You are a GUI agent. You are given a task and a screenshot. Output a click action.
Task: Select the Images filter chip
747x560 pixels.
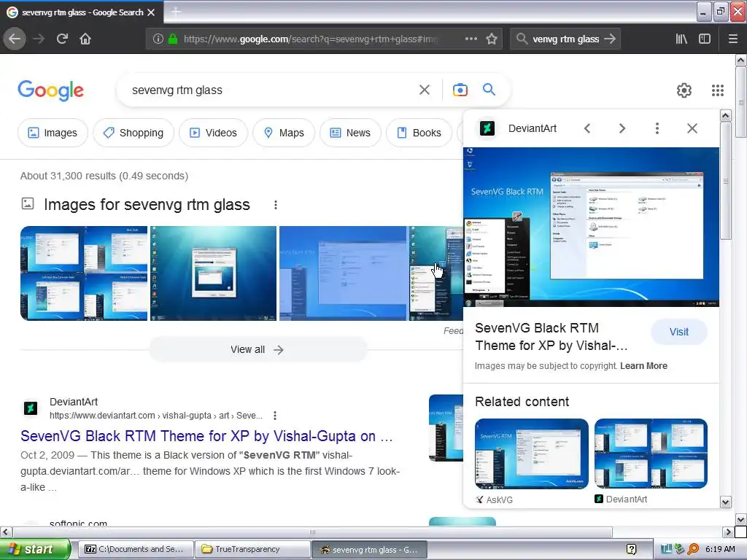[x=53, y=133]
